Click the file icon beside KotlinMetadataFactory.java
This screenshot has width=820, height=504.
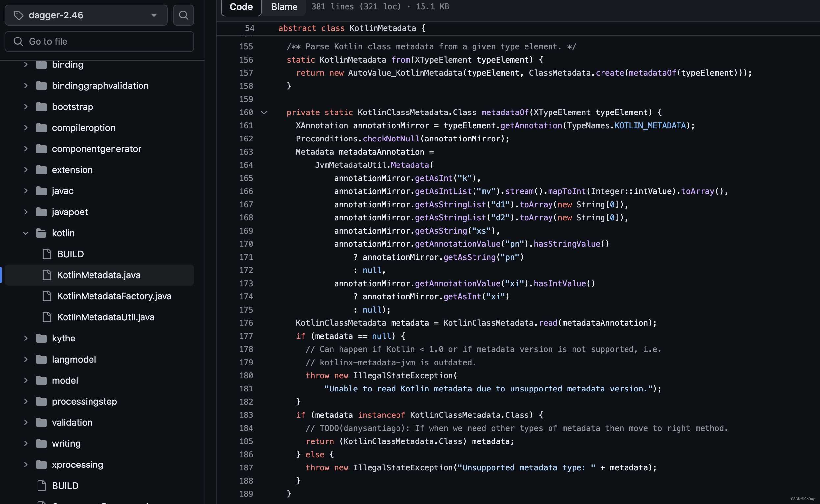(x=47, y=296)
